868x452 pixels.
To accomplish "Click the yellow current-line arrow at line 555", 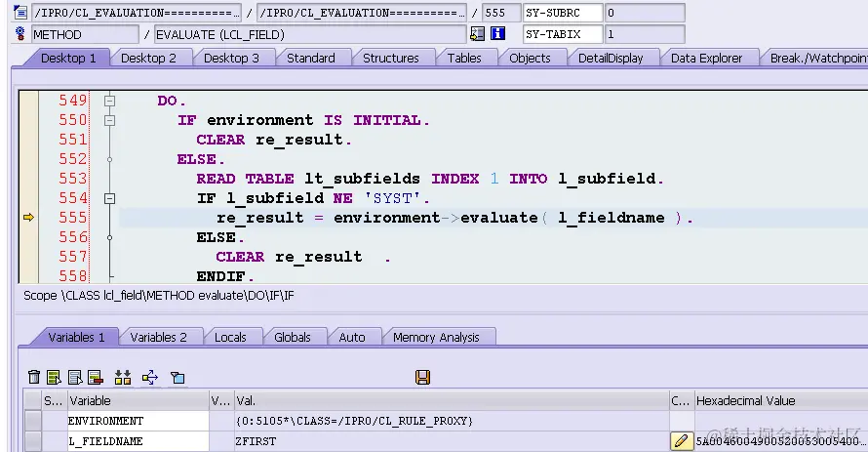I will pyautogui.click(x=29, y=217).
